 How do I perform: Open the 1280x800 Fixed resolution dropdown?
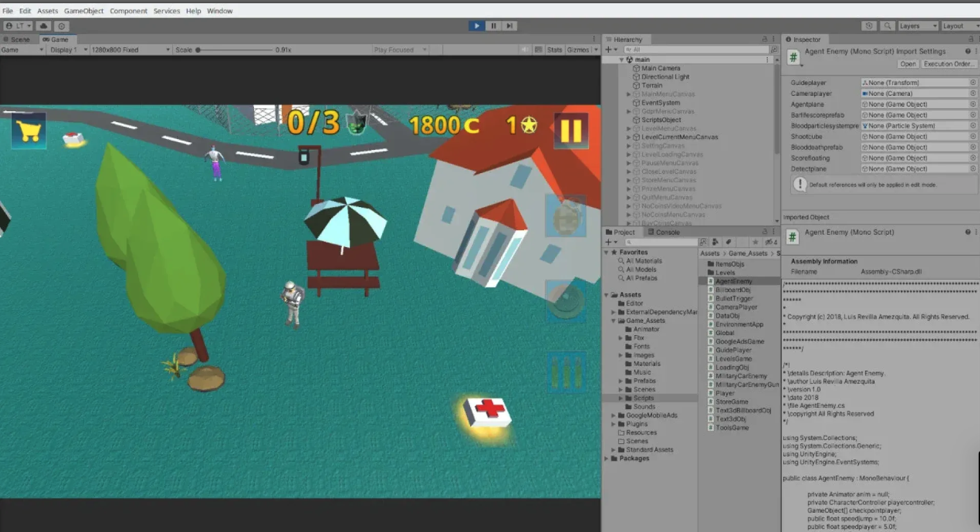pos(131,50)
